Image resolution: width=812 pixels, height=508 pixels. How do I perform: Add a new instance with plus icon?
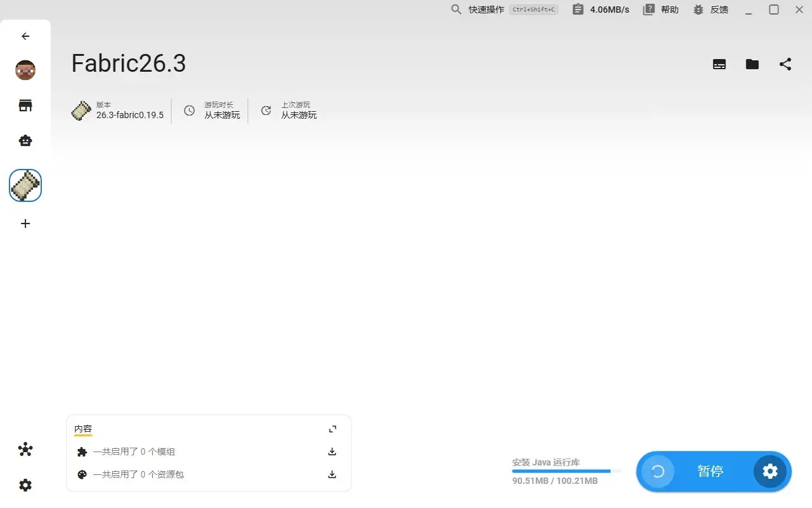pyautogui.click(x=25, y=224)
